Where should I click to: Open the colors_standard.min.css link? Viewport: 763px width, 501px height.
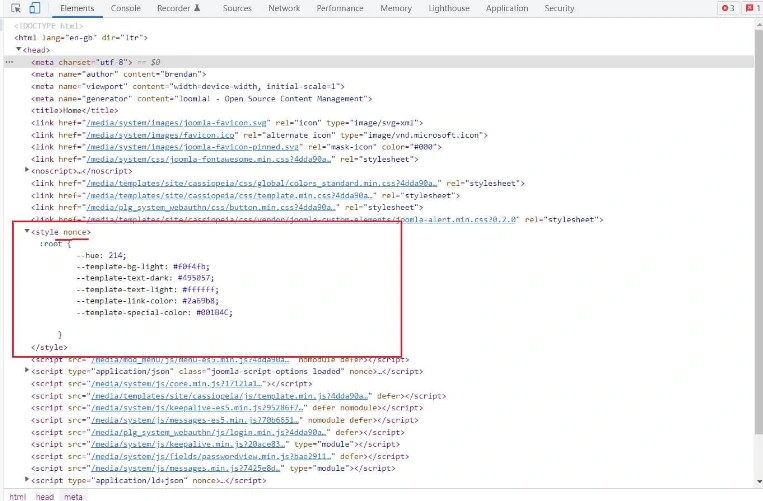click(x=261, y=183)
